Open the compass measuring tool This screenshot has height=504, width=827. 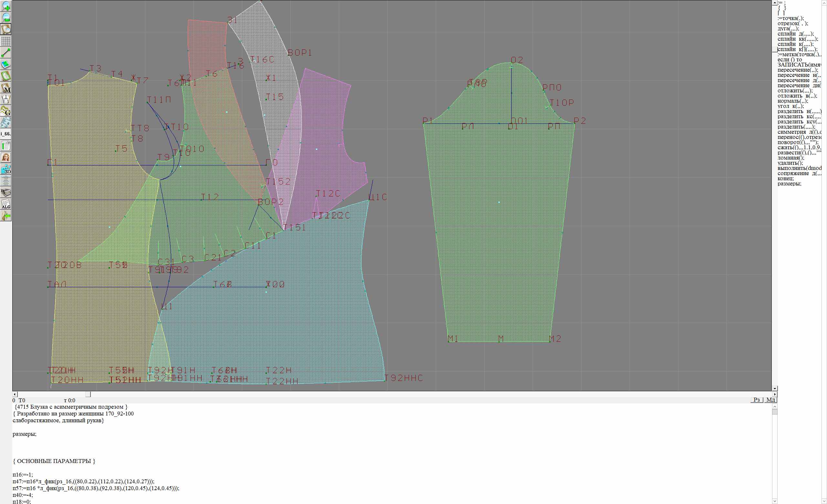click(x=6, y=99)
